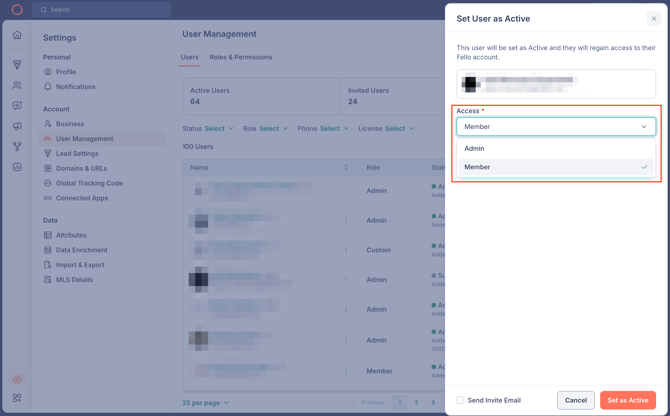Image resolution: width=670 pixels, height=416 pixels.
Task: Enable the Send Invite Email checkbox
Action: tap(460, 400)
